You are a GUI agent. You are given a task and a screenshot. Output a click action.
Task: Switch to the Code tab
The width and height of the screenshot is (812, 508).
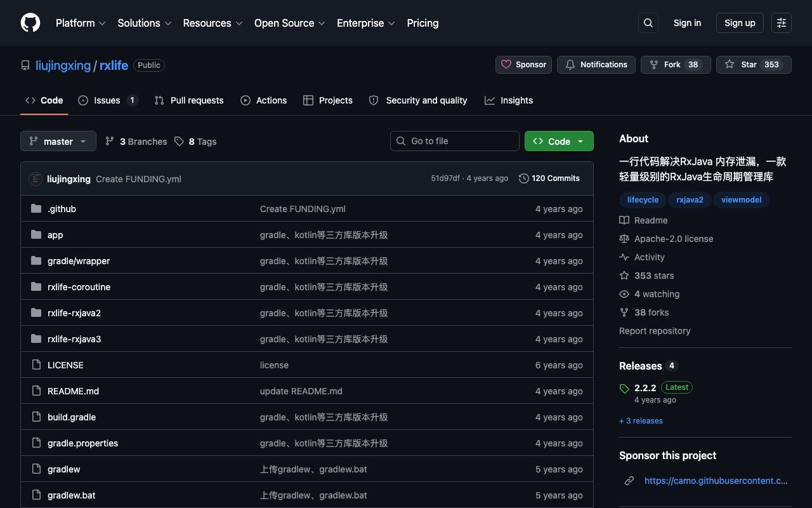coord(44,100)
